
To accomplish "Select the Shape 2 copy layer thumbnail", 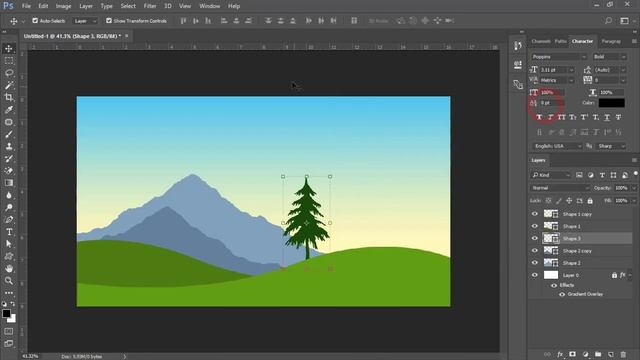I will (551, 251).
